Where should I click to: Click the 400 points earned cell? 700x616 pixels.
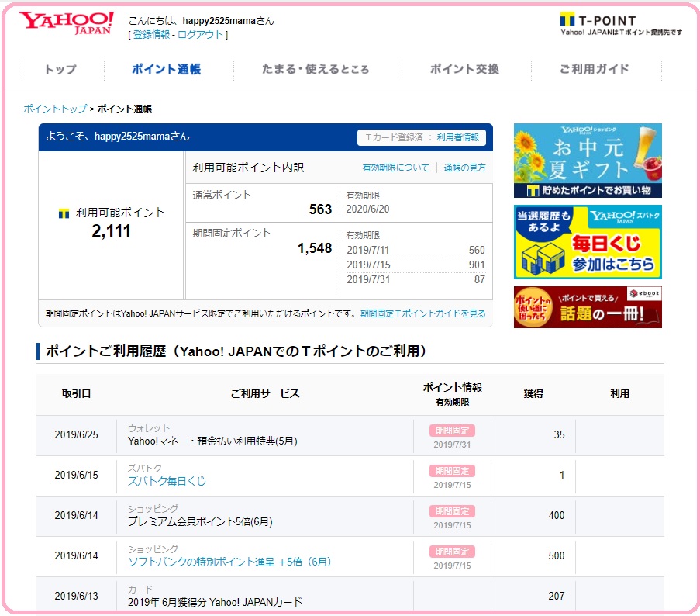(557, 515)
